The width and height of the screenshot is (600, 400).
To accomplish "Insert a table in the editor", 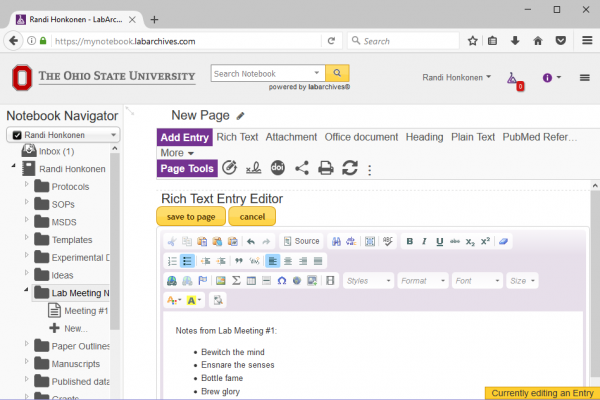I will (x=251, y=281).
